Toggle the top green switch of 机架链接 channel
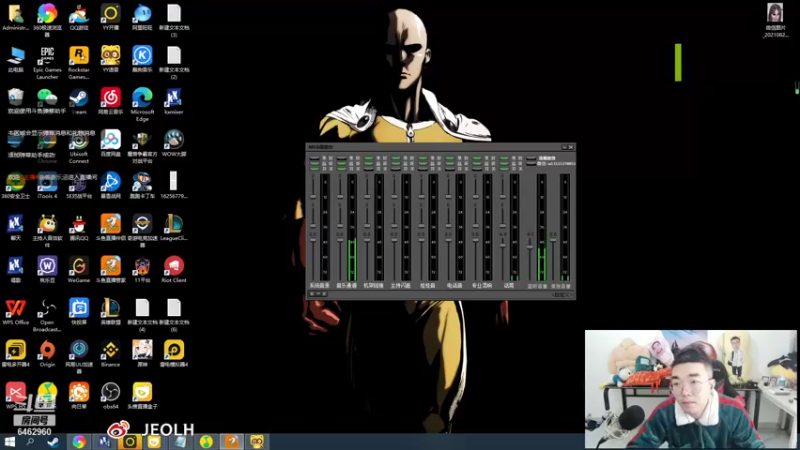 369,159
